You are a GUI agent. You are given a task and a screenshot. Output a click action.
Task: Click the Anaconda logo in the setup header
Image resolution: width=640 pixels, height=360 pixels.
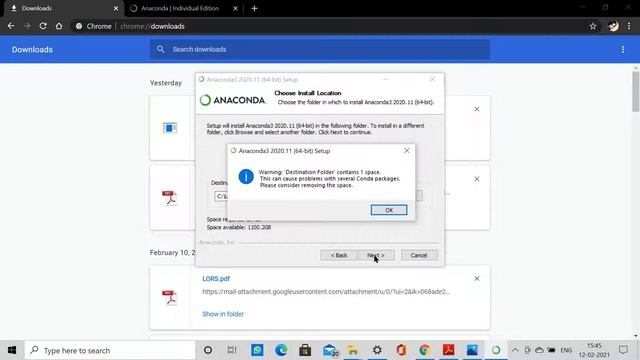[232, 100]
